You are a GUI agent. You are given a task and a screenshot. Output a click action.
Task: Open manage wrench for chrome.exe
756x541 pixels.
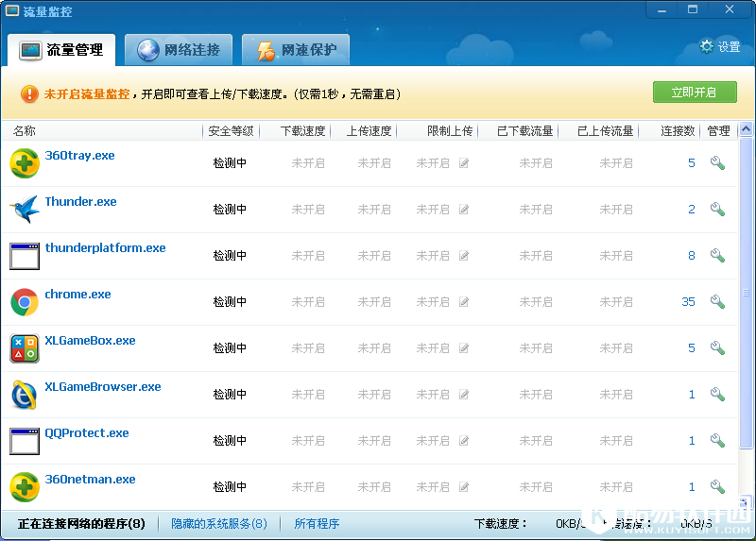pyautogui.click(x=717, y=302)
